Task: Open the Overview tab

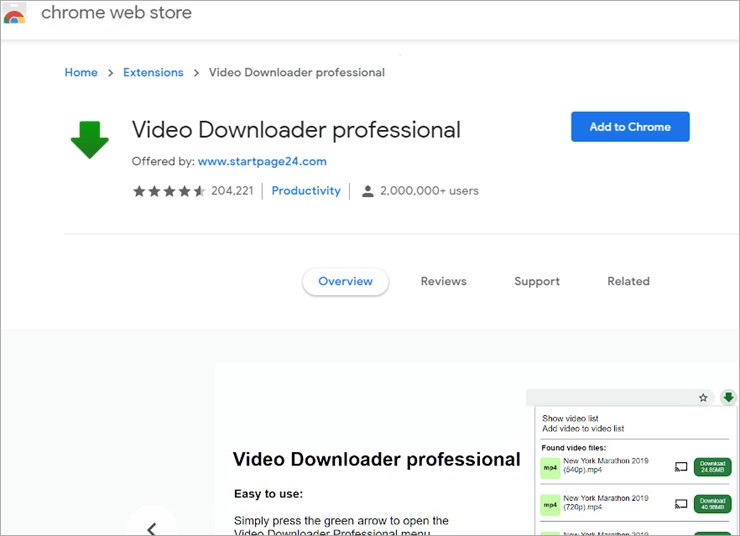Action: pos(345,282)
